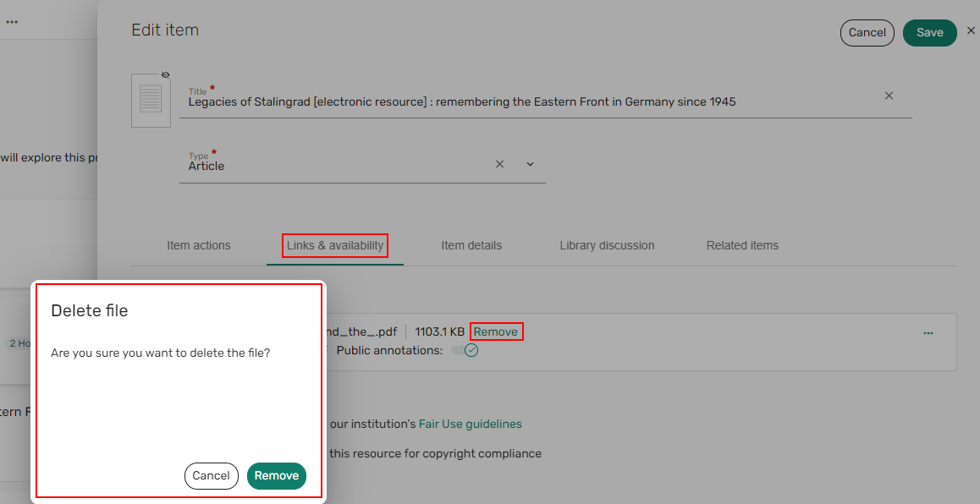Open the Item details tab
Viewport: 980px width, 504px height.
471,246
